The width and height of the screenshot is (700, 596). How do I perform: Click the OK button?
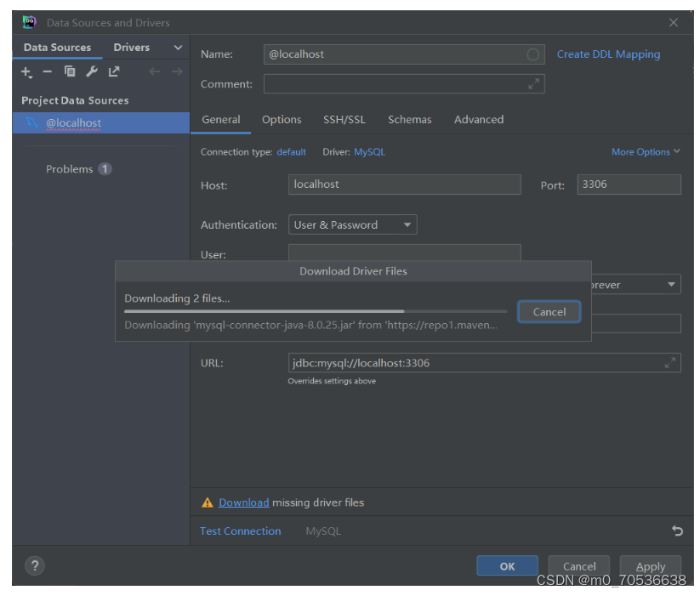(507, 566)
